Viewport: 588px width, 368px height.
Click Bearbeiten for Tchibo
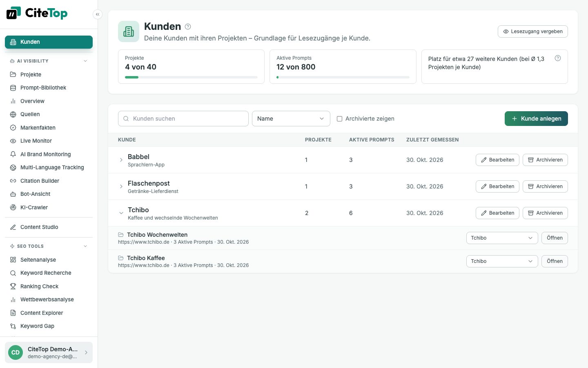click(x=497, y=213)
